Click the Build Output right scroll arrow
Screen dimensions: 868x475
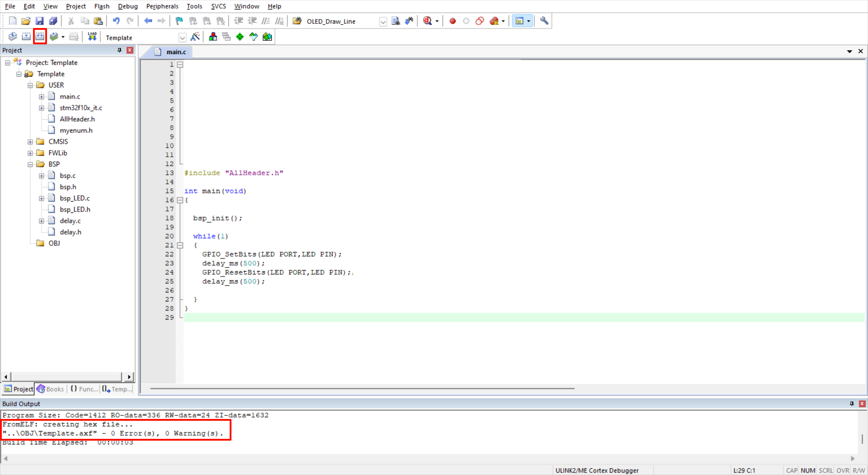point(853,458)
